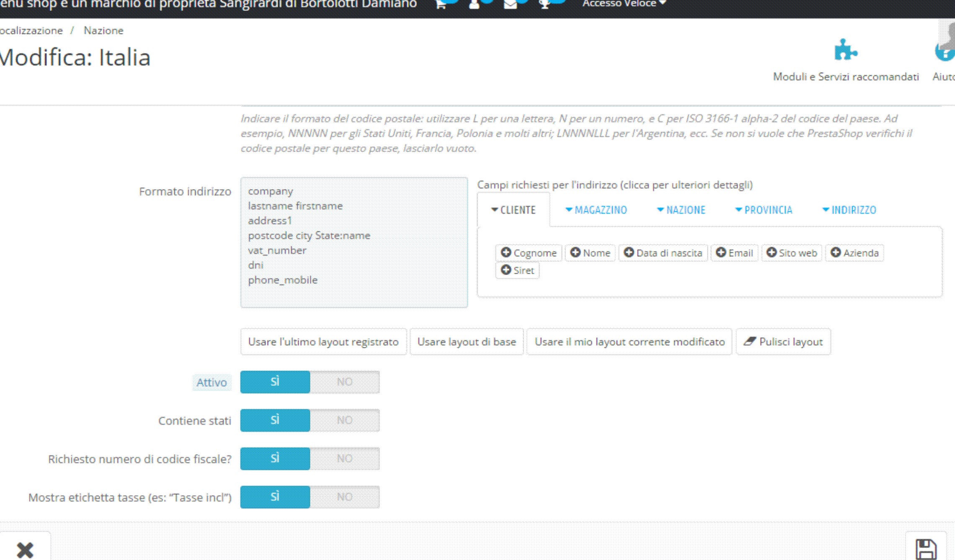Viewport: 955px width, 560px height.
Task: Click Usare layout di base button
Action: click(x=466, y=342)
